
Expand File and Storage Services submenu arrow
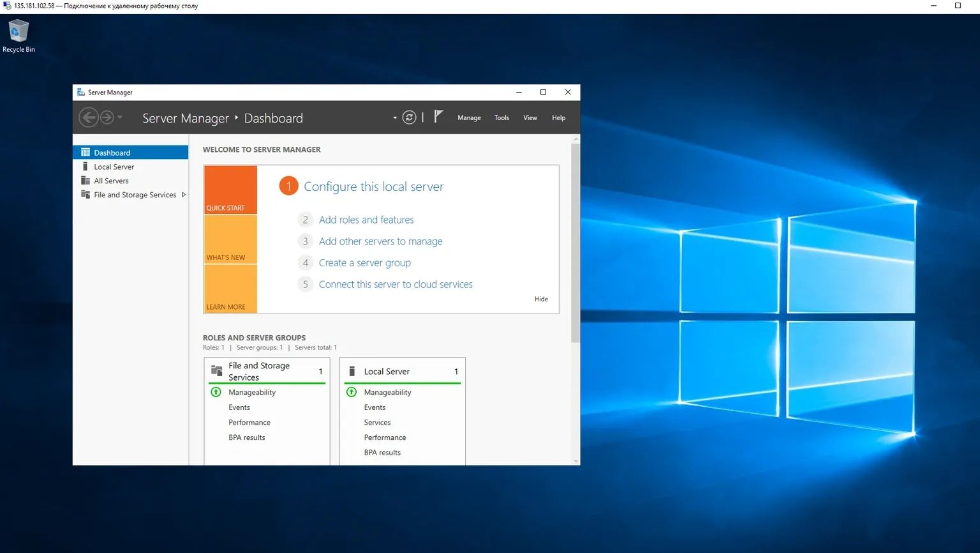click(184, 195)
